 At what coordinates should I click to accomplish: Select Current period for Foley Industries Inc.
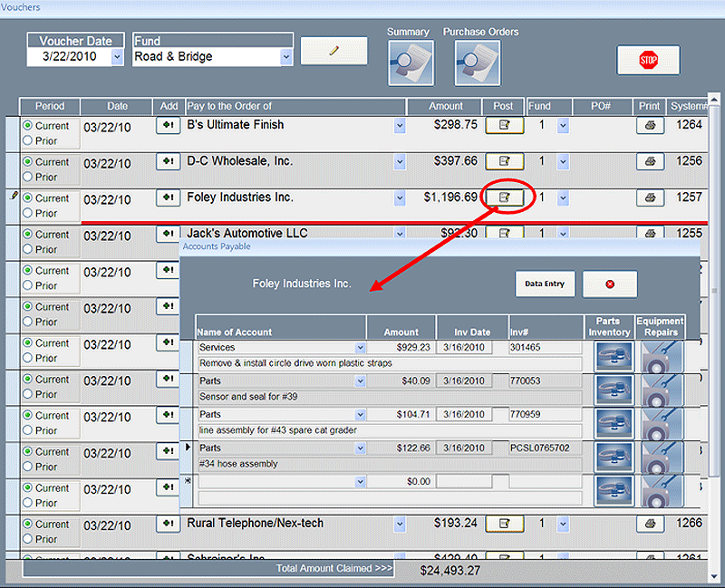[x=28, y=198]
